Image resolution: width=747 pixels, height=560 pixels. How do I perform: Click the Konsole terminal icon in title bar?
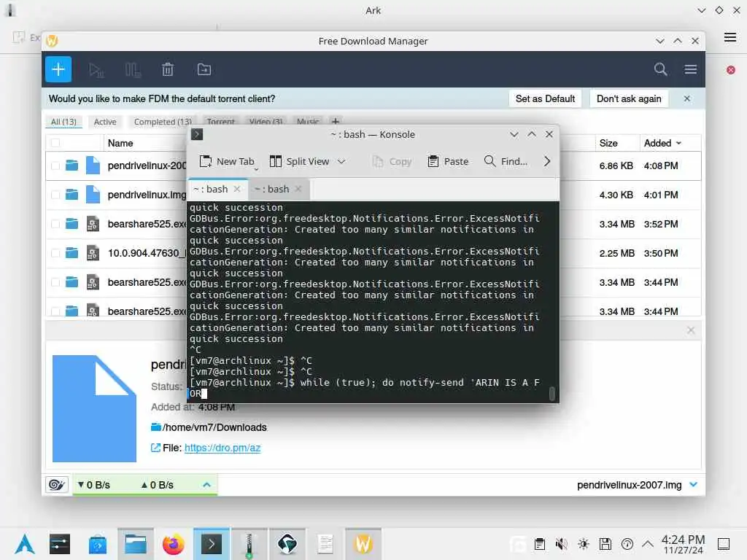197,134
